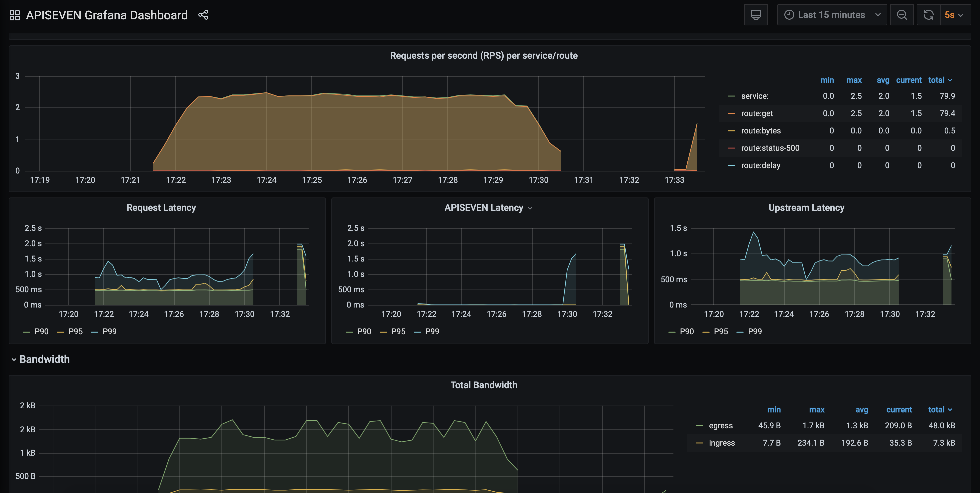Image resolution: width=980 pixels, height=493 pixels.
Task: Sort Bandwidth legend by current column
Action: tap(899, 410)
